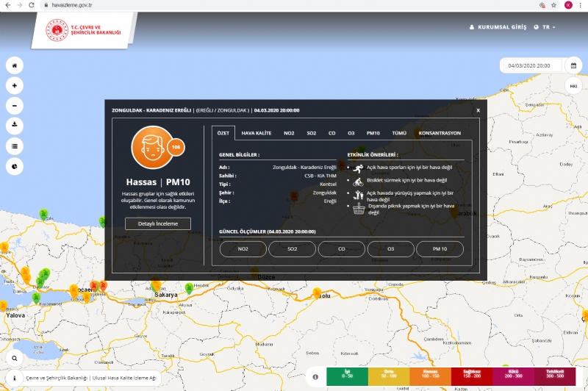The height and width of the screenshot is (391, 588).
Task: Switch to the HAVA KALİTE tab
Action: tap(257, 133)
